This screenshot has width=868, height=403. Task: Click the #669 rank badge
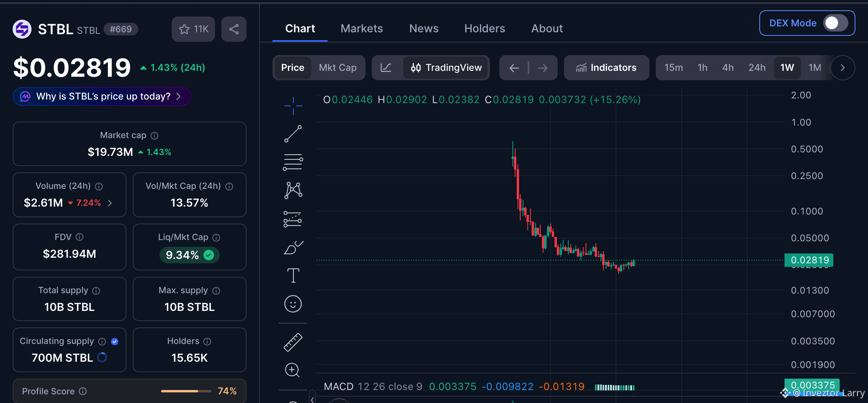pos(121,29)
